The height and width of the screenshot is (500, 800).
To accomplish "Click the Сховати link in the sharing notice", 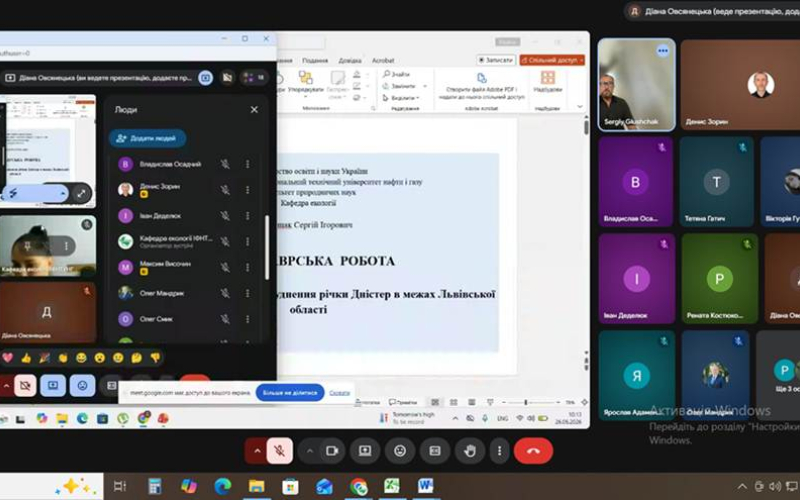I will (339, 393).
